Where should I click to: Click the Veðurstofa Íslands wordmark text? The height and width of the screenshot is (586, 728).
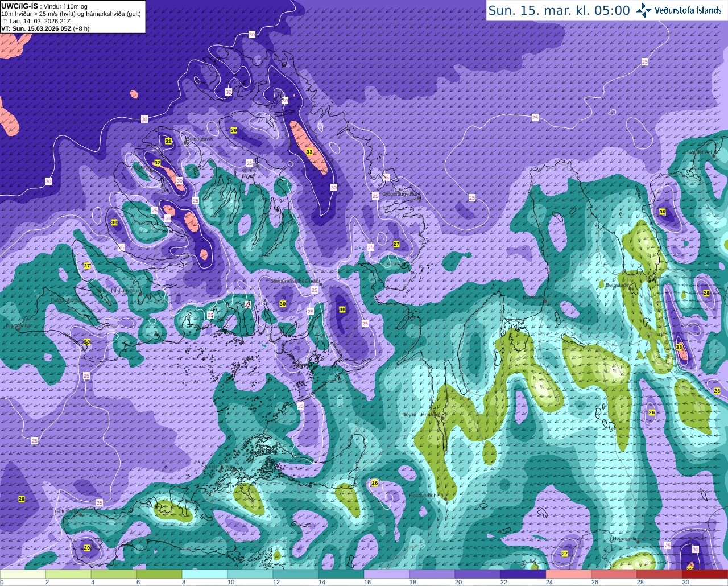click(688, 10)
